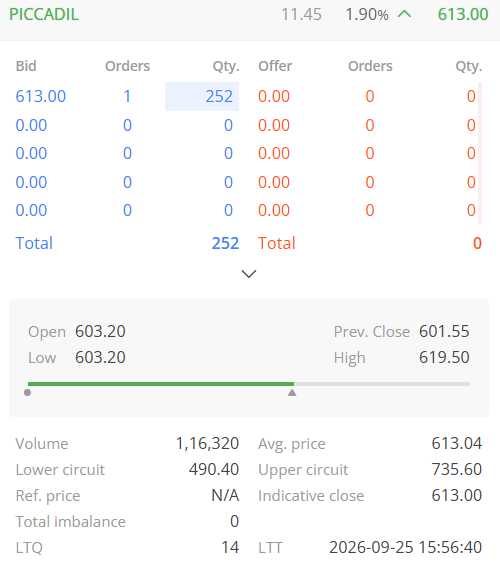This screenshot has width=500, height=566.
Task: Click the LTT timestamp 2026-09-25 15:56:40
Action: point(405,547)
